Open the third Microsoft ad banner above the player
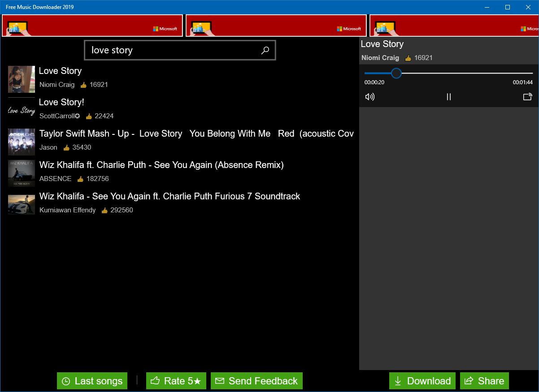This screenshot has width=539, height=392. click(454, 26)
